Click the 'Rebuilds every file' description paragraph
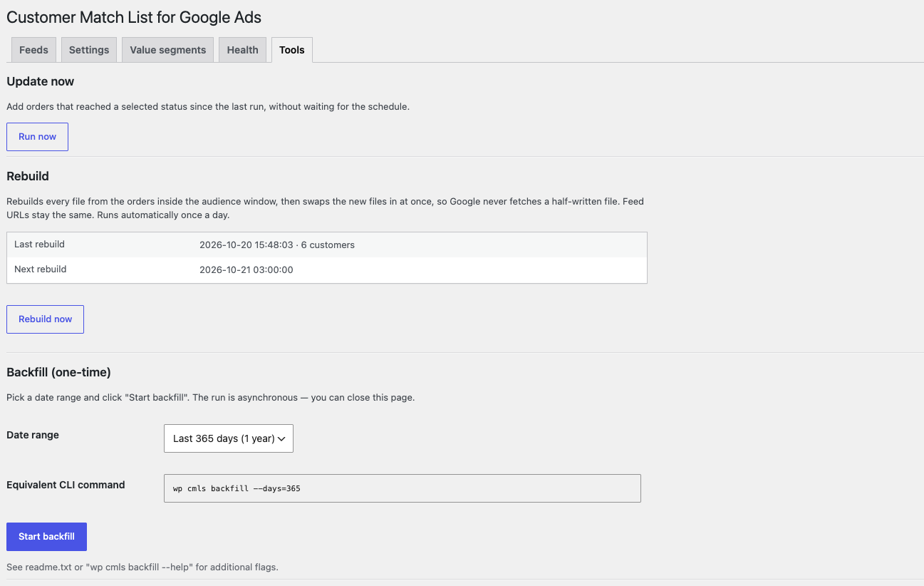Image resolution: width=924 pixels, height=586 pixels. coord(325,208)
